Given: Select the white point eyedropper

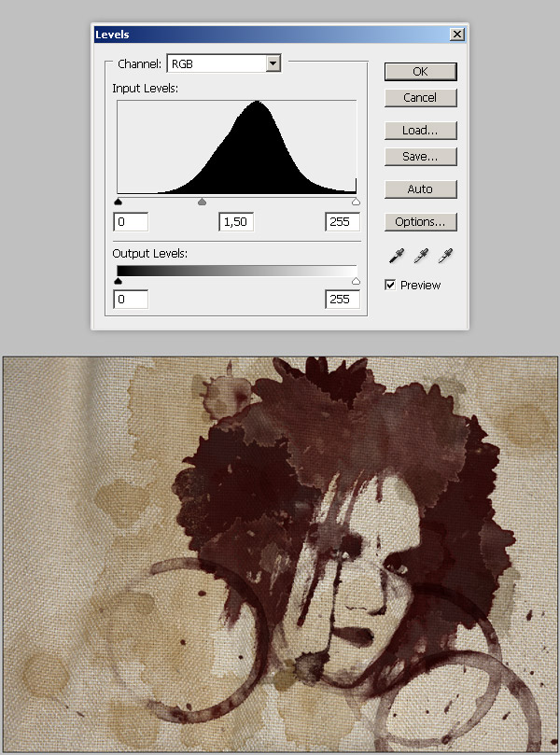Looking at the screenshot, I should (x=445, y=256).
